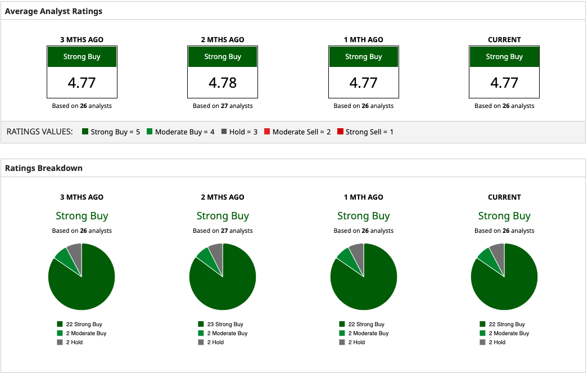Click '22 Strong Buy' under CURRENT pie
The width and height of the screenshot is (588, 374).
pyautogui.click(x=503, y=324)
